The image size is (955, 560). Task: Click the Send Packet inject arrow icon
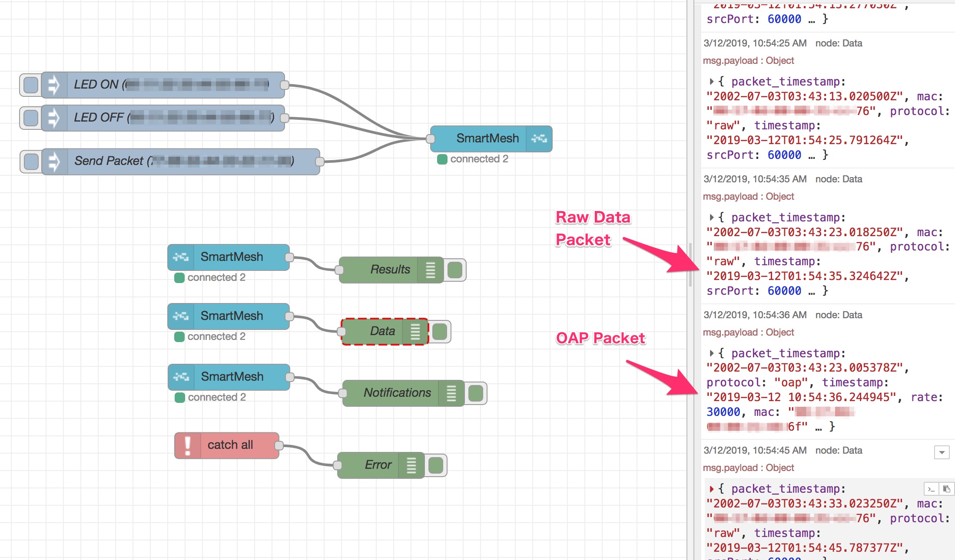(54, 161)
